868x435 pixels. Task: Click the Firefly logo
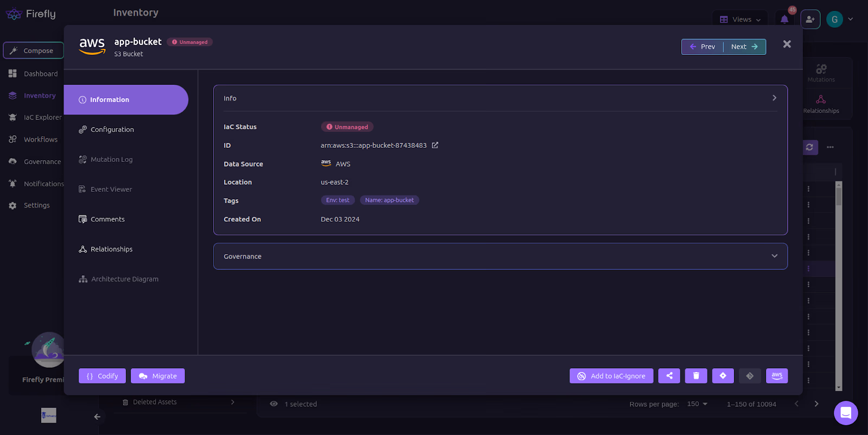pyautogui.click(x=30, y=14)
